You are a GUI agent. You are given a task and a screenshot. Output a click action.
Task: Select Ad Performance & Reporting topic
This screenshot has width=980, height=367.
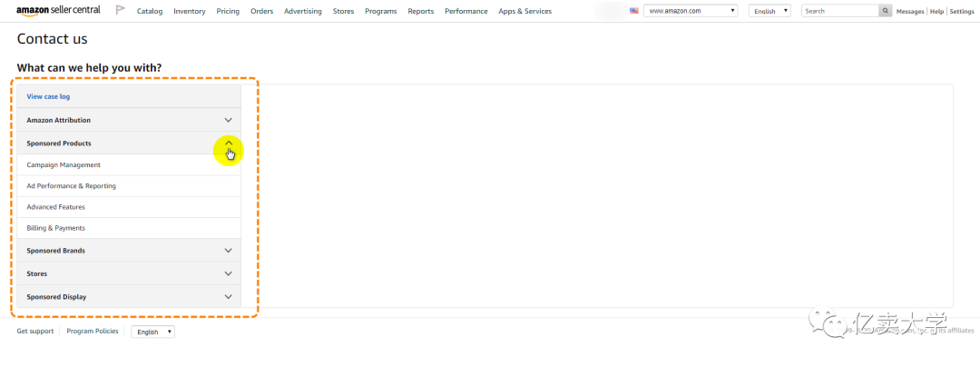coord(129,186)
